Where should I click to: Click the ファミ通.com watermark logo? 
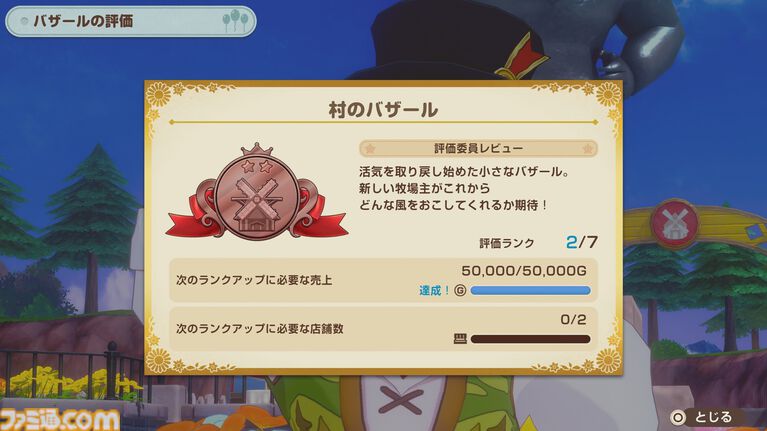tap(60, 419)
